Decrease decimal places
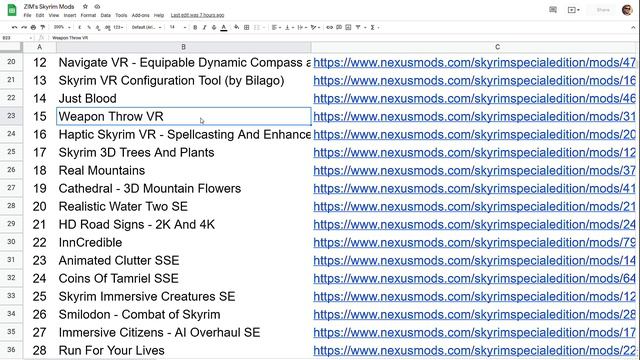 [98, 27]
